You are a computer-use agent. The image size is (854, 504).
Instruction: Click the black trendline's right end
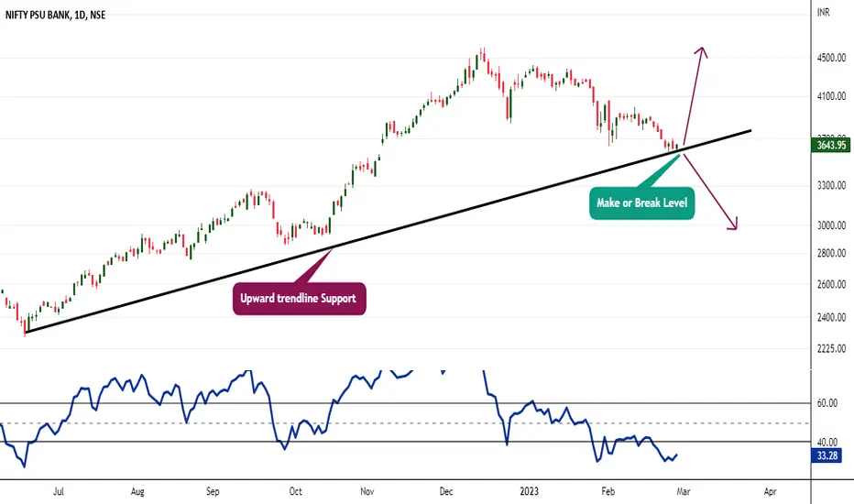pos(750,131)
